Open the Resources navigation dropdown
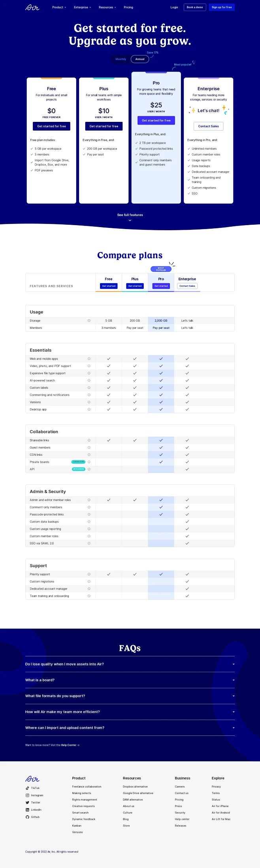The image size is (260, 868). [107, 7]
